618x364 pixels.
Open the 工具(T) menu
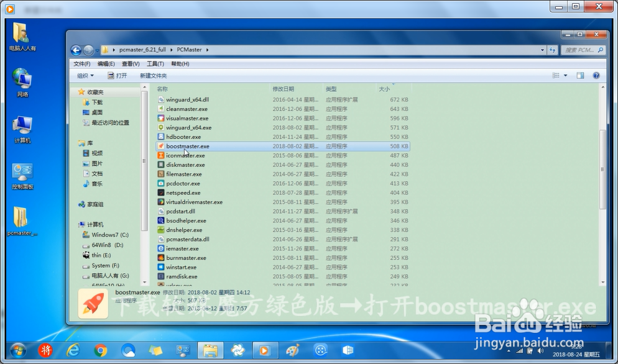(x=155, y=64)
